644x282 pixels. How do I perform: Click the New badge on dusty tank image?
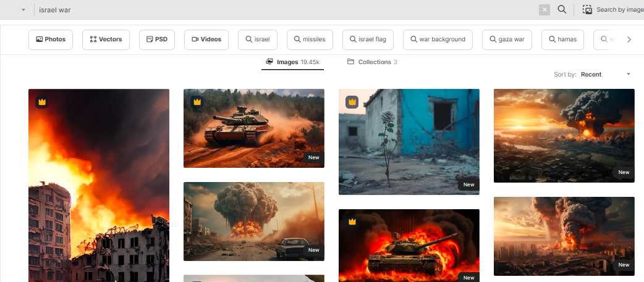[314, 157]
